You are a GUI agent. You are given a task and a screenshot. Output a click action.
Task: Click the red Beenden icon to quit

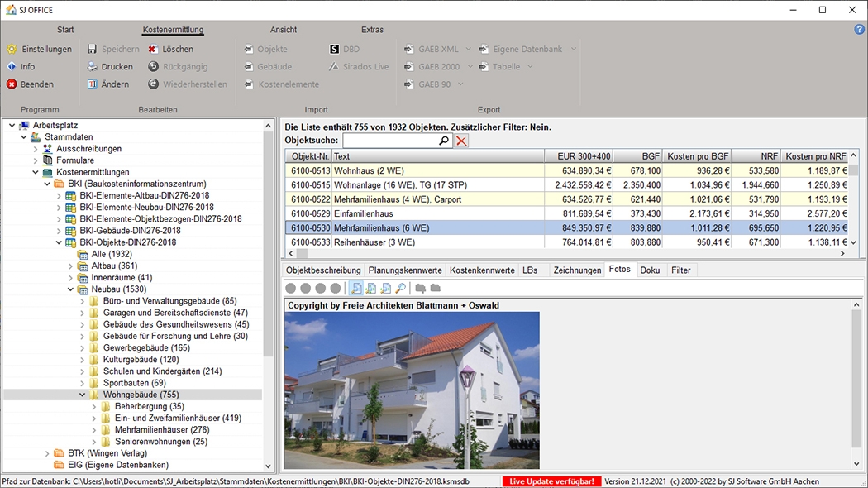pyautogui.click(x=12, y=84)
